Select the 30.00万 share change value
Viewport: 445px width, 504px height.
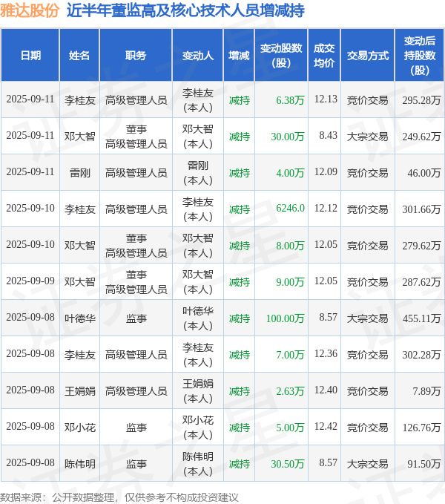(287, 137)
